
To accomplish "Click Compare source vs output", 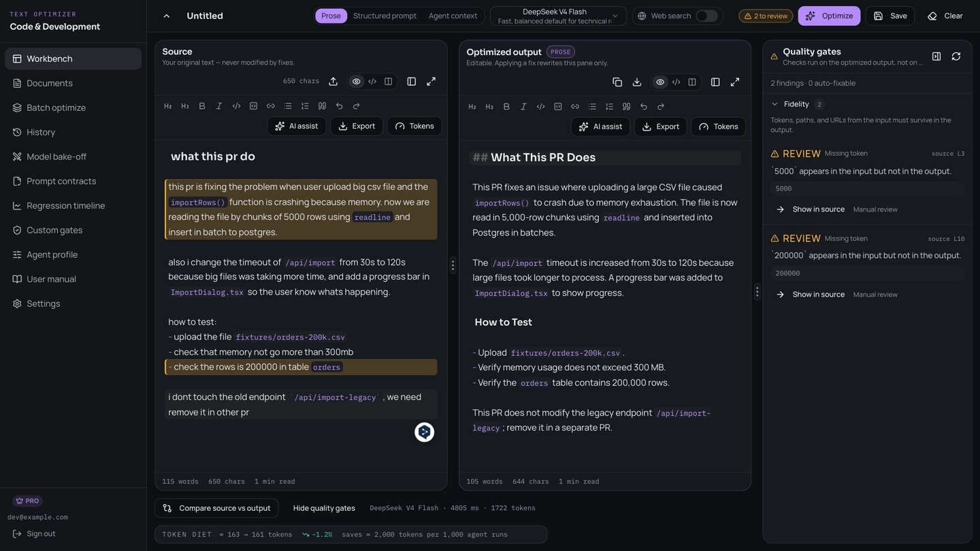I will click(x=216, y=508).
